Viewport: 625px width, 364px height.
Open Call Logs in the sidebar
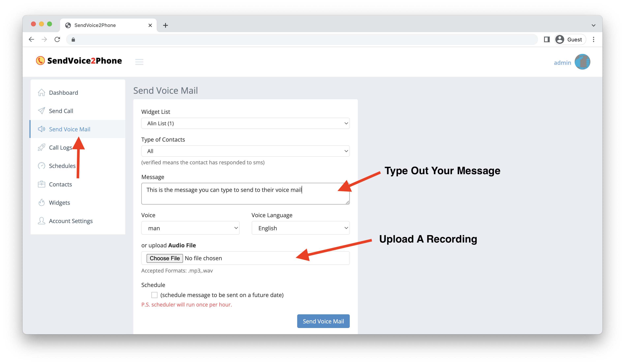[x=78, y=147]
